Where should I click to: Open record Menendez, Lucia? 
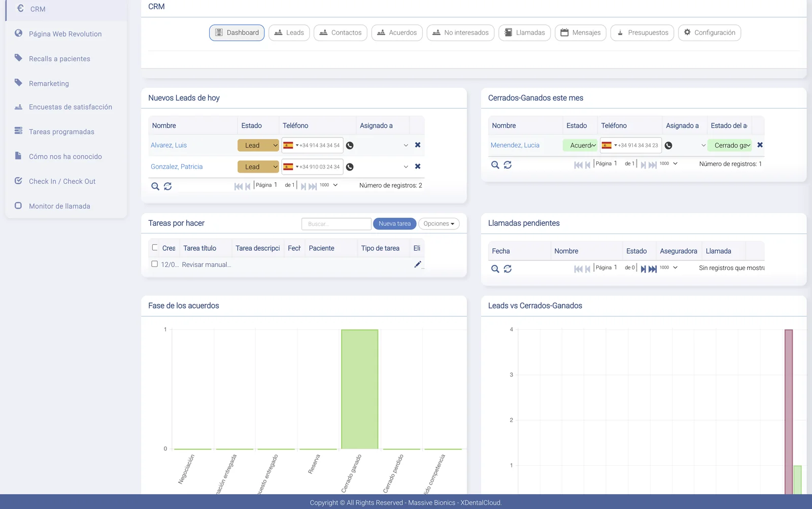point(515,145)
